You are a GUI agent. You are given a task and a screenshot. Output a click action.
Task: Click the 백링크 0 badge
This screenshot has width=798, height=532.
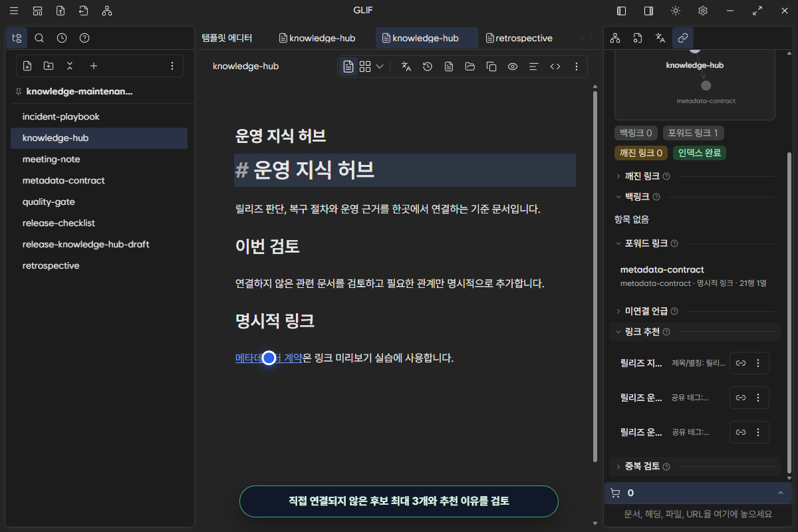pyautogui.click(x=636, y=133)
